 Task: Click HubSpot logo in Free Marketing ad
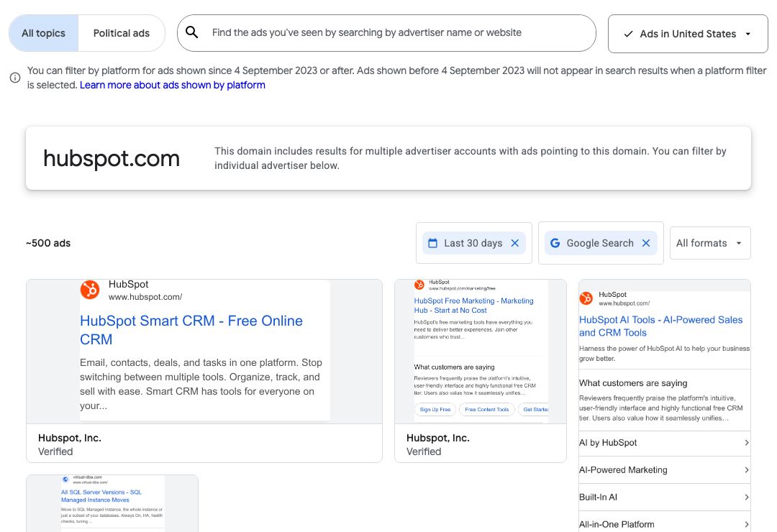419,285
